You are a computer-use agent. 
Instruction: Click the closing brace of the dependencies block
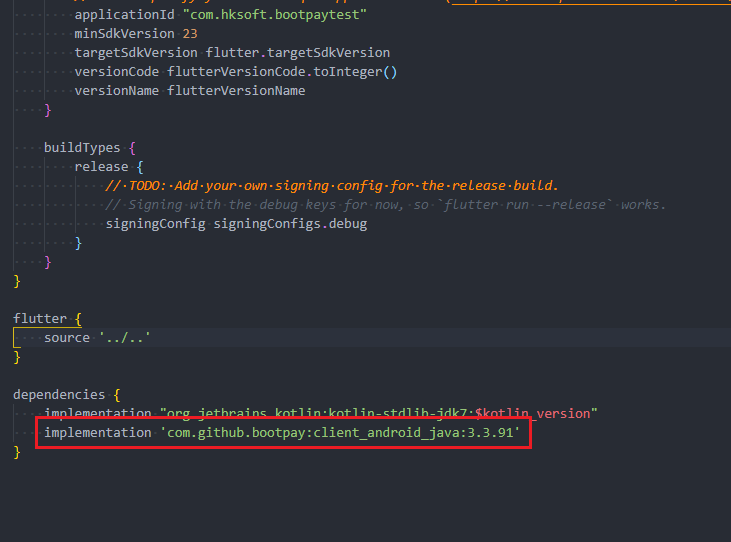tap(16, 452)
